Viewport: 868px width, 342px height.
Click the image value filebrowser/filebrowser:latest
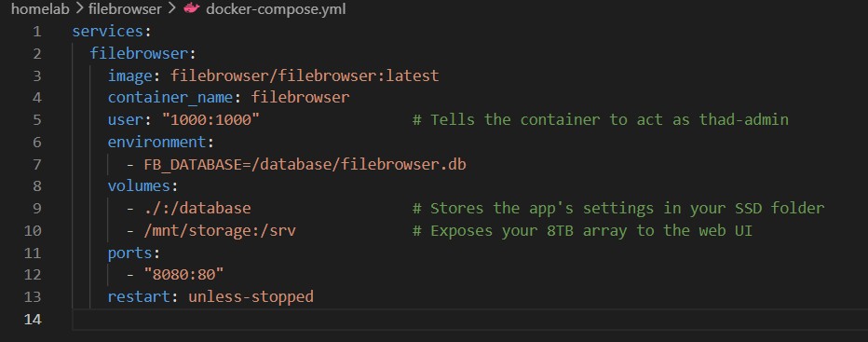[x=305, y=75]
